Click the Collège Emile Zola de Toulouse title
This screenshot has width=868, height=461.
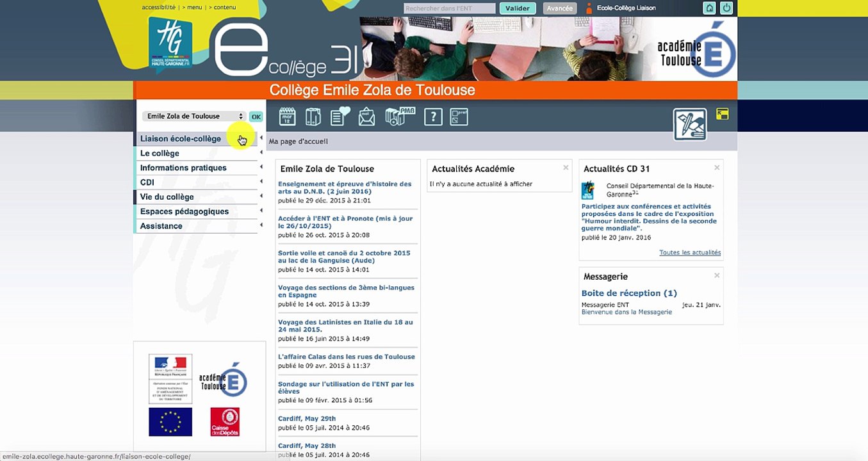[x=372, y=90]
